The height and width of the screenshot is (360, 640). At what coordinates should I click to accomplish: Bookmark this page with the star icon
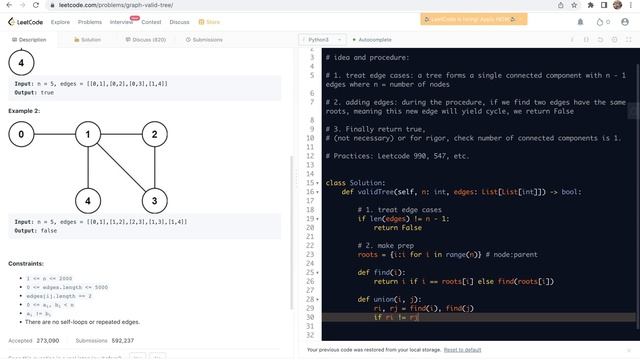click(x=574, y=5)
